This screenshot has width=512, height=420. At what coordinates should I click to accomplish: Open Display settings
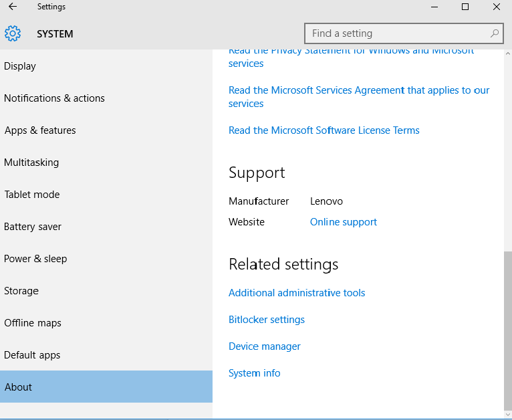pyautogui.click(x=106, y=66)
